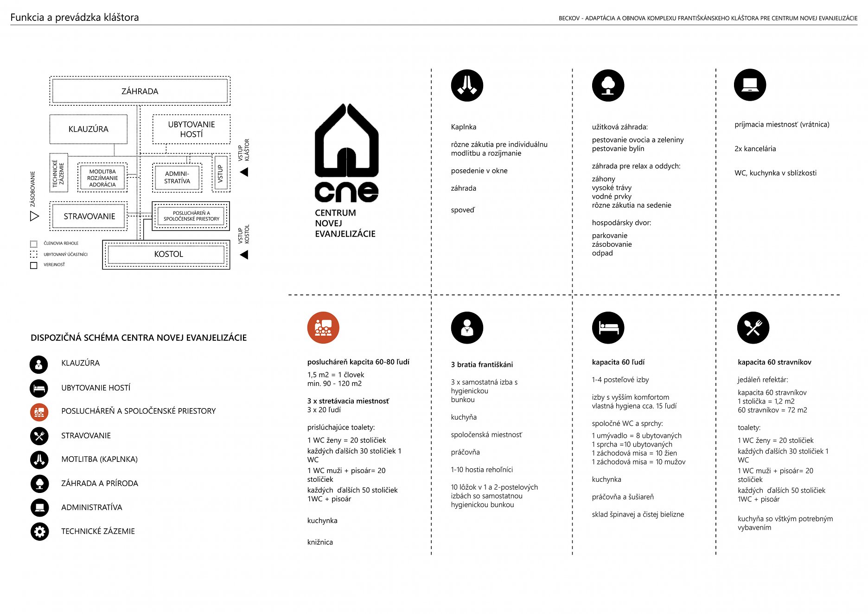Click the STRAVOVANIE box in the diagram

click(x=89, y=216)
